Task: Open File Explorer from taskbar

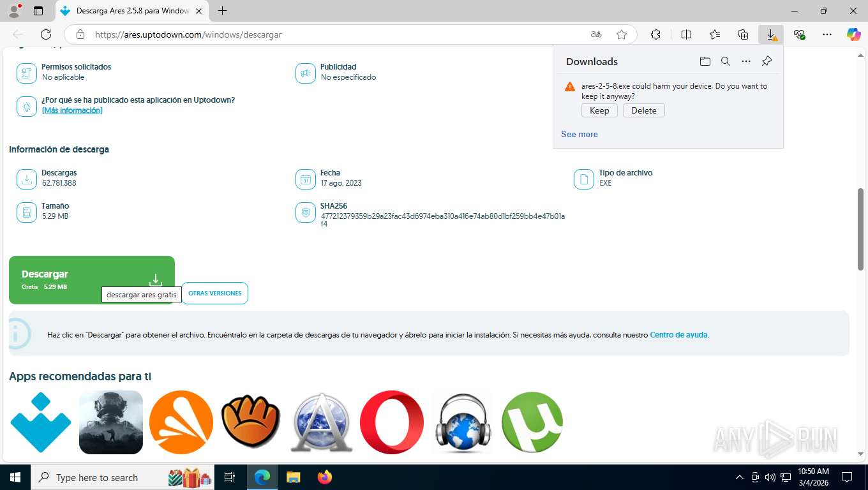Action: tap(293, 477)
